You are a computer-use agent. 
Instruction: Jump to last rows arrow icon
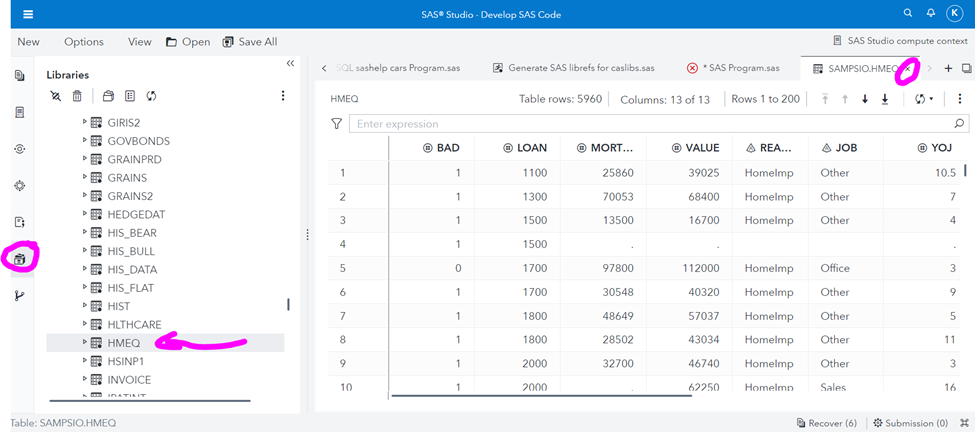[885, 99]
